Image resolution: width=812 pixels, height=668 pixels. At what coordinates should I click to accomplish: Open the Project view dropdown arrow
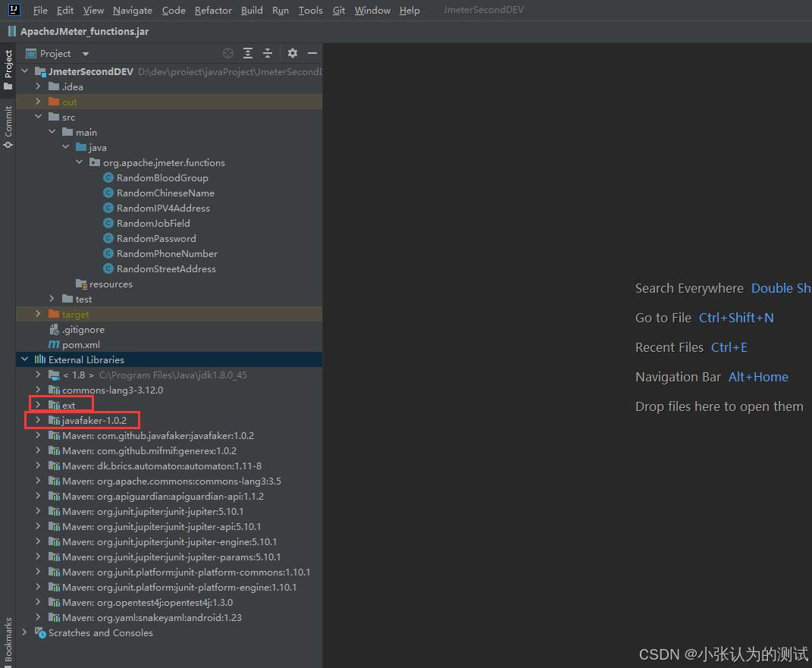[x=86, y=54]
